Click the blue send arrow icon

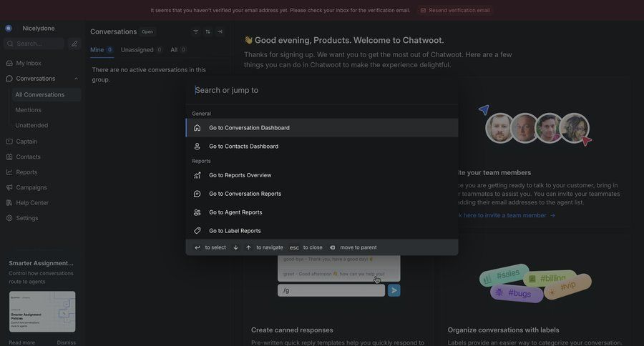click(394, 290)
